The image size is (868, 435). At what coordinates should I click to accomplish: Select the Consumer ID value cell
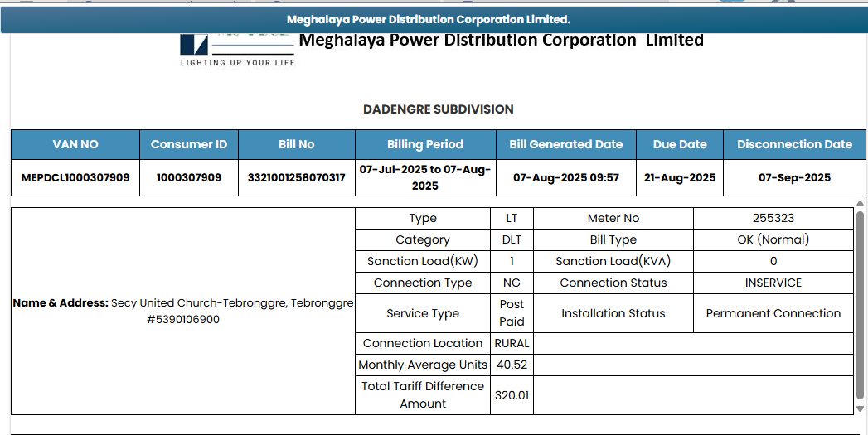pos(189,177)
